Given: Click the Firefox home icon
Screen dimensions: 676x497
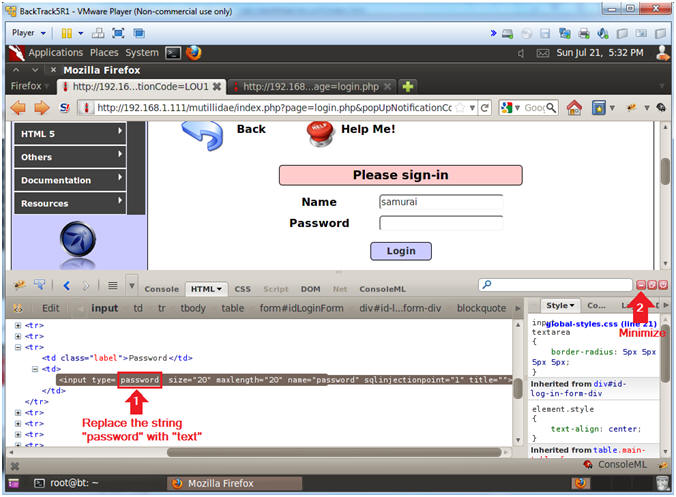Looking at the screenshot, I should click(574, 107).
